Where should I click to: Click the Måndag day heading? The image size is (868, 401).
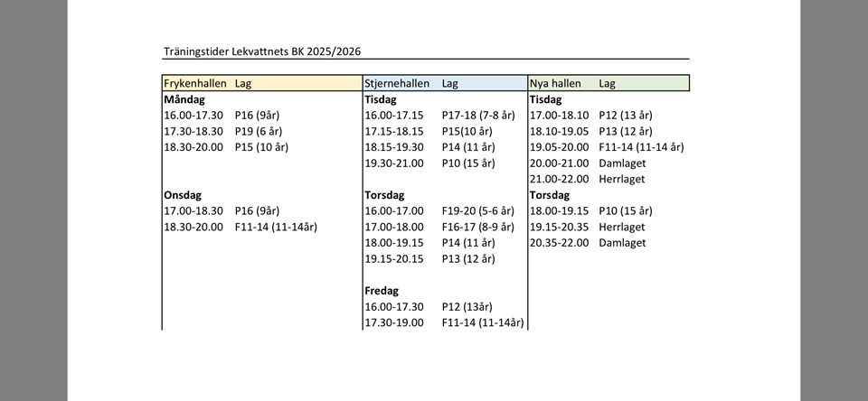click(185, 99)
